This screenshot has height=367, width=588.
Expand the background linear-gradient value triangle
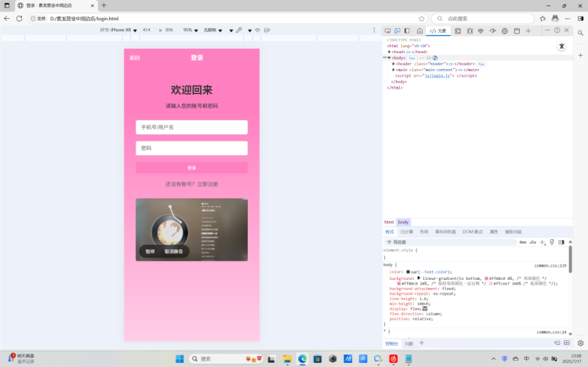click(x=419, y=278)
